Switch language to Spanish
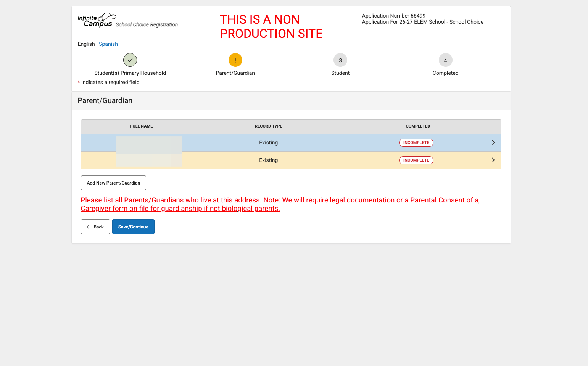588x366 pixels. point(108,44)
